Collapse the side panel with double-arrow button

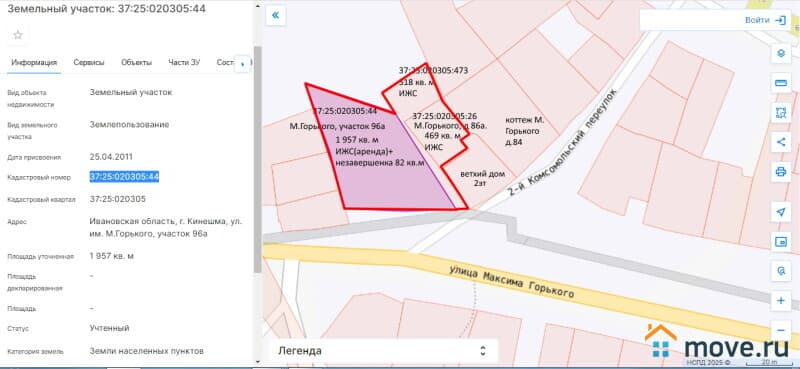(x=276, y=15)
